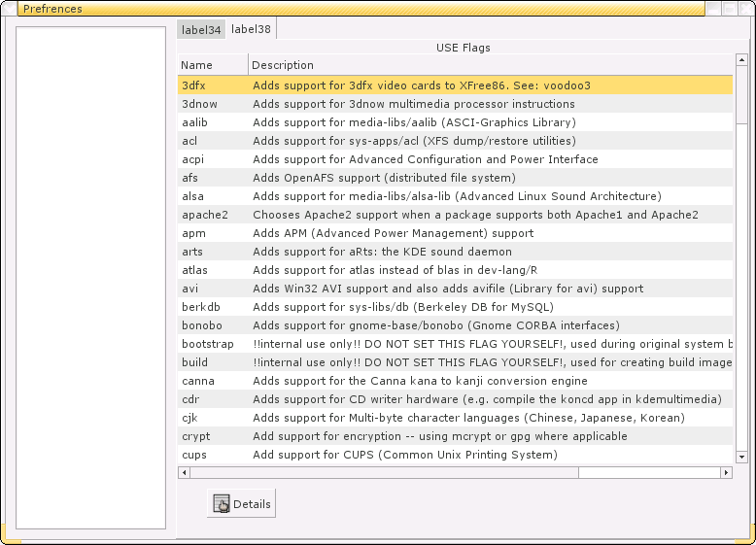Select the label38 tab
Image resolution: width=756 pixels, height=545 pixels.
point(251,29)
